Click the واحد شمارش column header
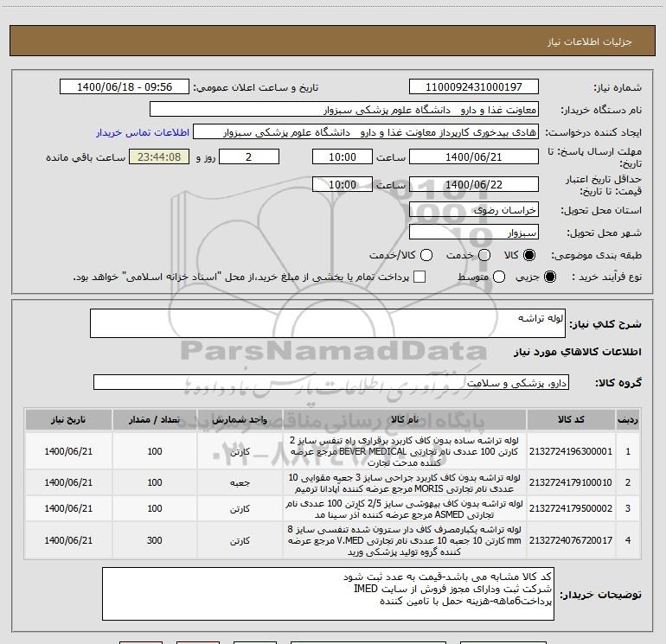The image size is (666, 644). (240, 420)
